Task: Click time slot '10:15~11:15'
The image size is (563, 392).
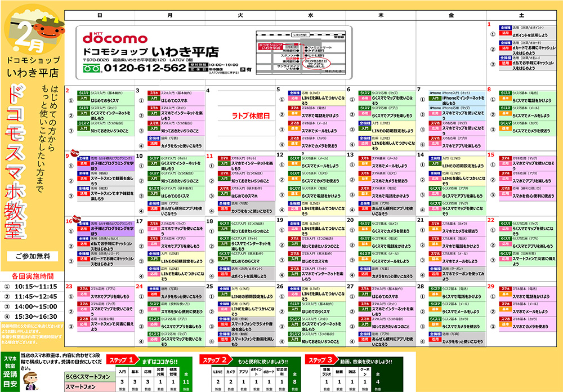Action: coord(36,286)
